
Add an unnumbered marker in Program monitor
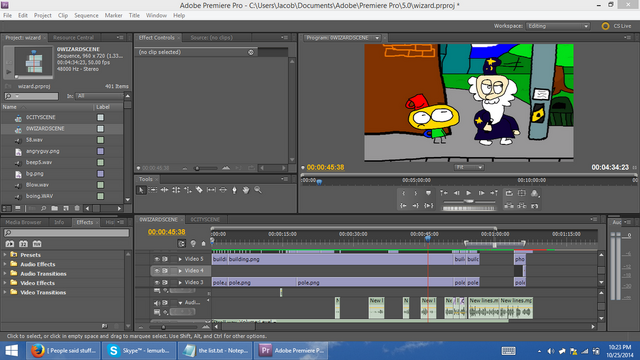click(428, 193)
